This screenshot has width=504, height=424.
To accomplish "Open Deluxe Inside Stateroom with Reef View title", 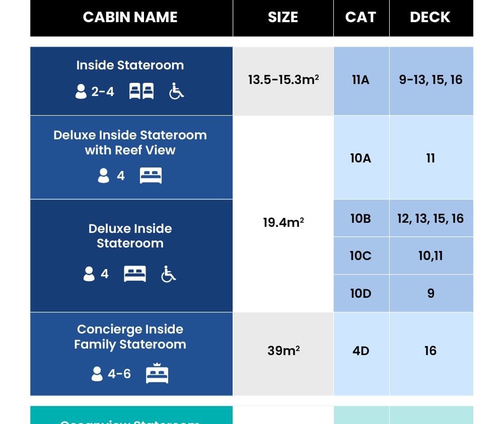I will coord(130,142).
